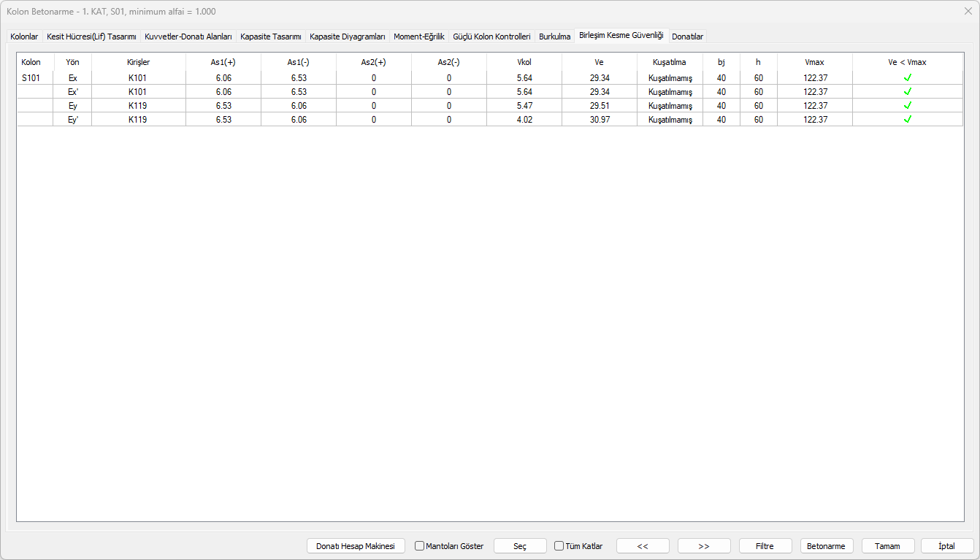Confirm with the Tamam button

point(888,546)
